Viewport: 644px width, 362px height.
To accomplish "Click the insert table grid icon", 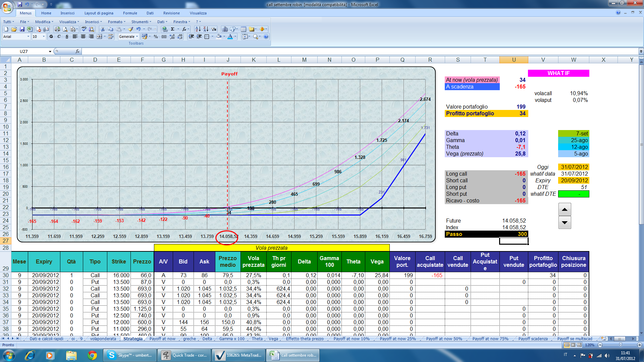I will [x=244, y=29].
